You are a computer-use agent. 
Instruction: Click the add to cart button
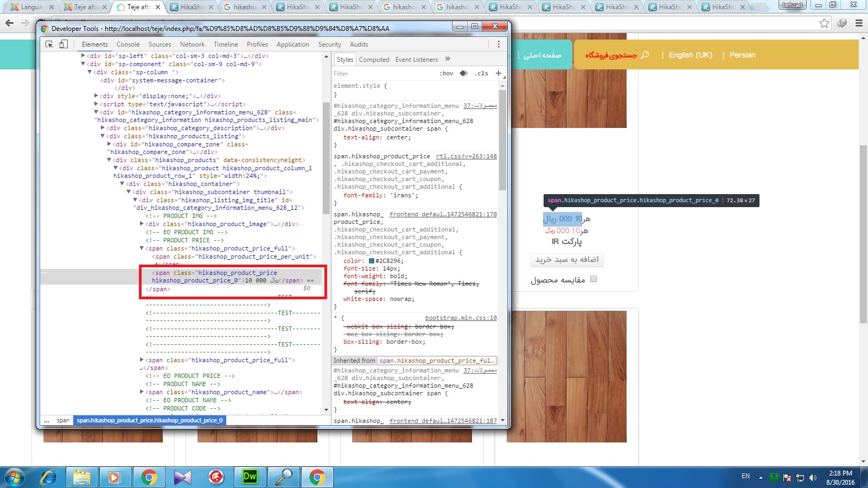pos(567,260)
